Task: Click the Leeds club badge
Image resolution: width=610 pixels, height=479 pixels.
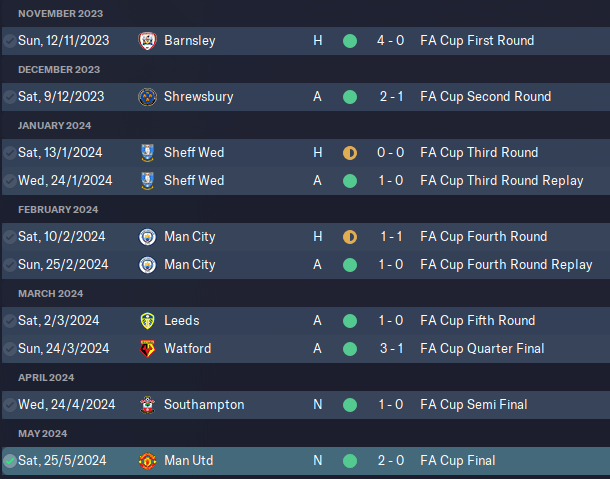Action: [148, 321]
